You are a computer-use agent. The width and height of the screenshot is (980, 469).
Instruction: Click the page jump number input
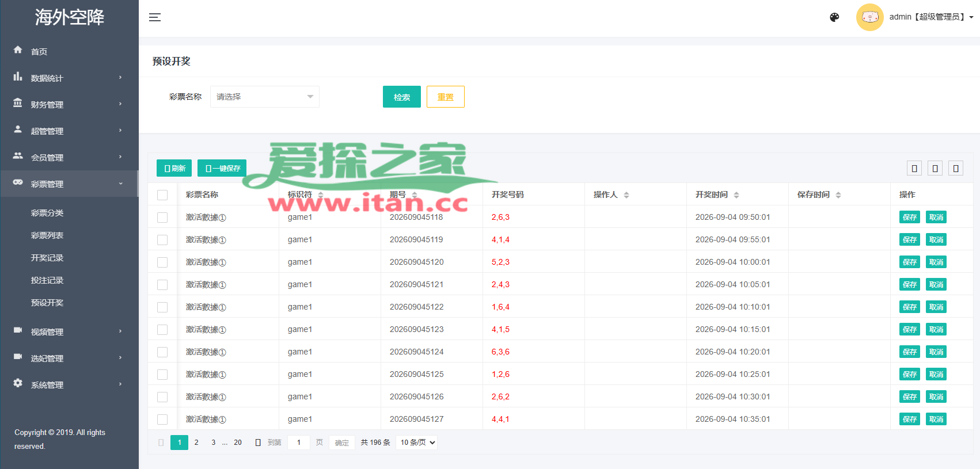click(299, 443)
